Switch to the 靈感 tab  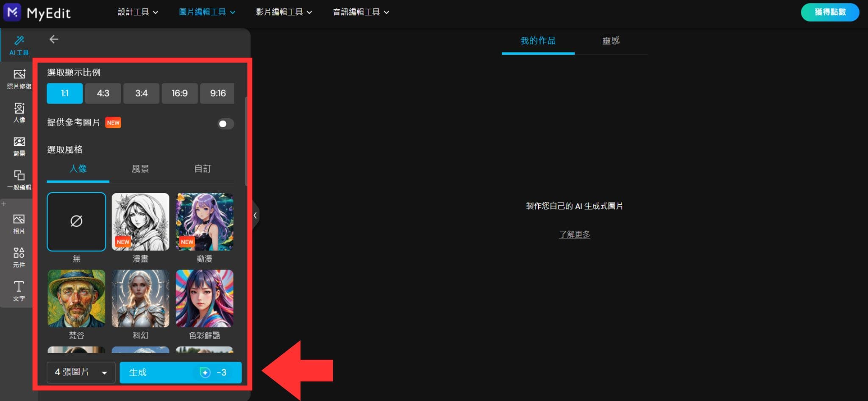coord(611,41)
